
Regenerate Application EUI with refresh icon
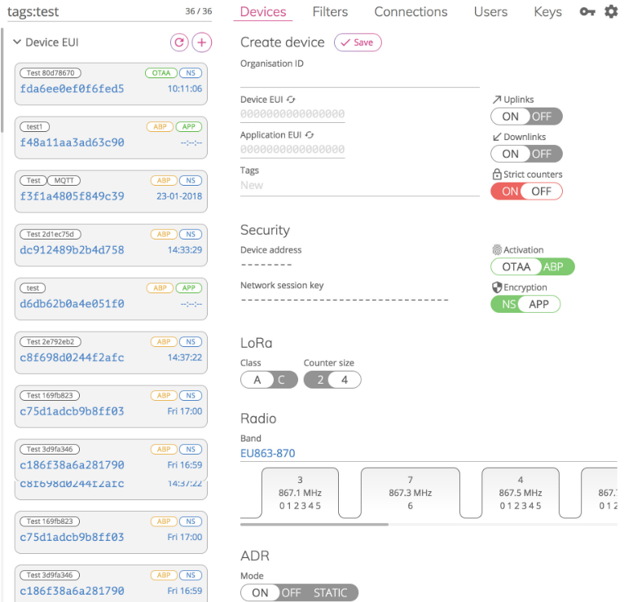point(310,134)
